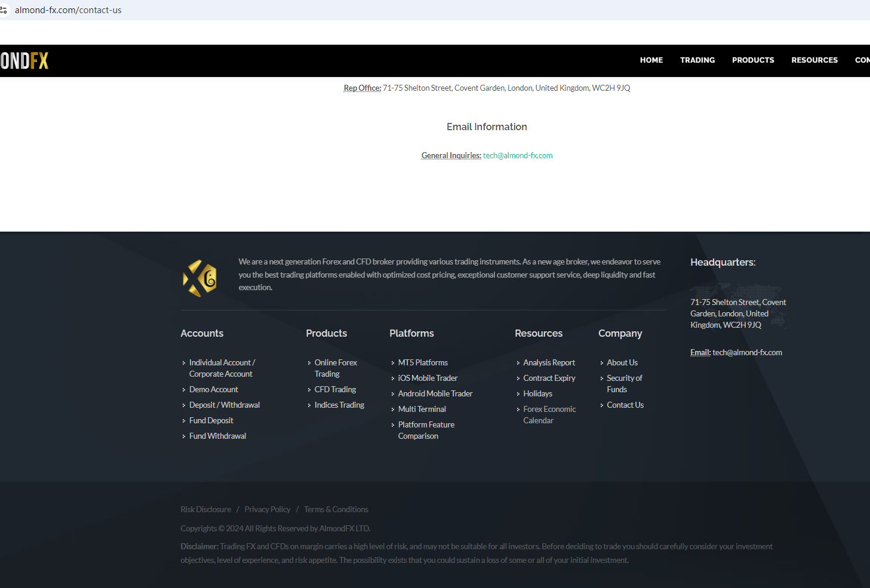870x588 pixels.
Task: Click the Accounts footer column heading
Action: (202, 334)
